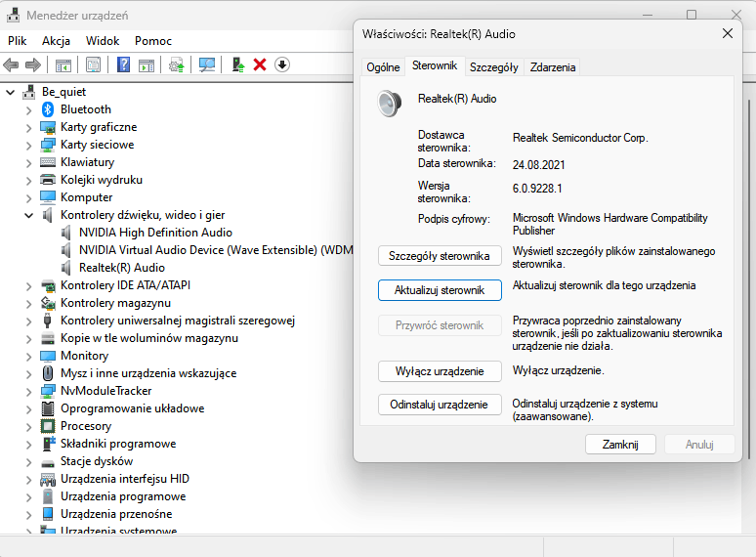Click the Zamknij button
The height and width of the screenshot is (557, 756).
[620, 445]
